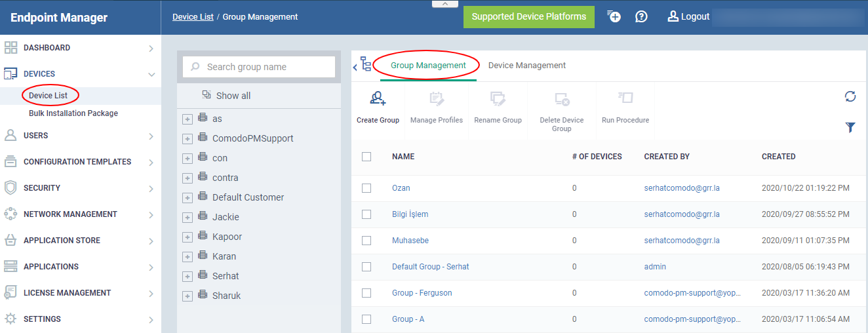Select Sharuk in the group tree
The width and height of the screenshot is (868, 333).
[x=226, y=296]
